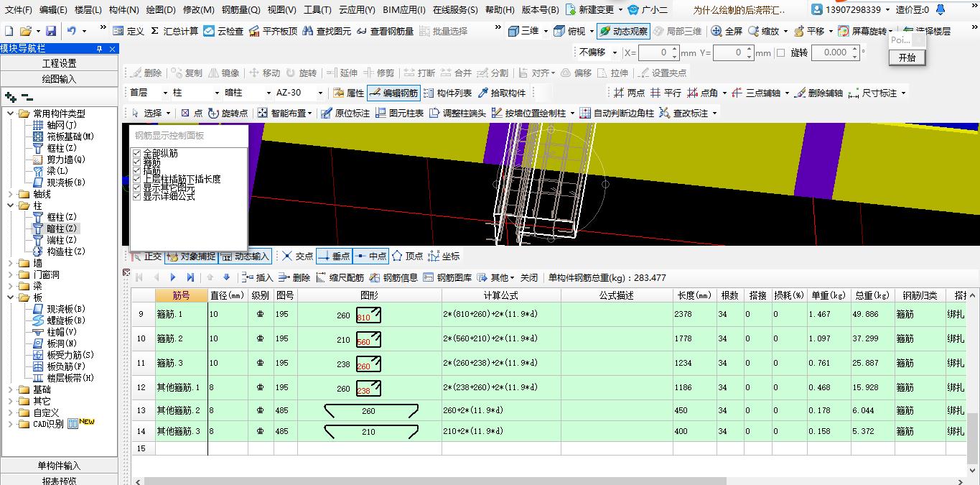Open the 工具(T) menu
The width and height of the screenshot is (980, 485).
(317, 10)
